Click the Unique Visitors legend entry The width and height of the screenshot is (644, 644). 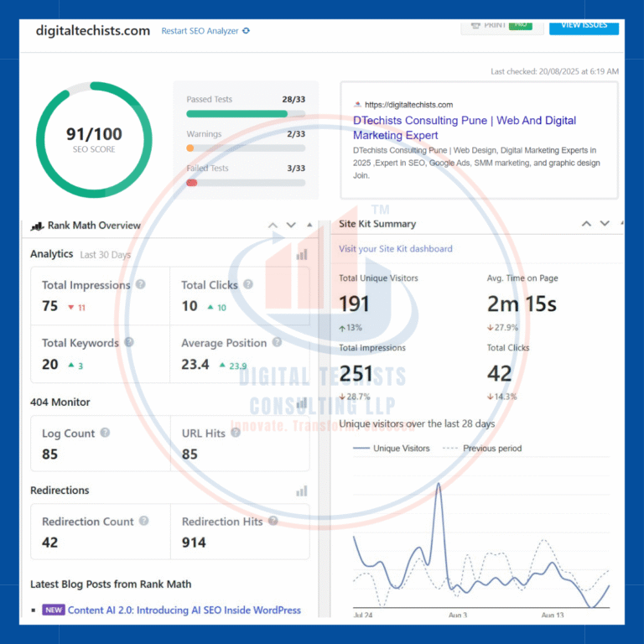392,449
